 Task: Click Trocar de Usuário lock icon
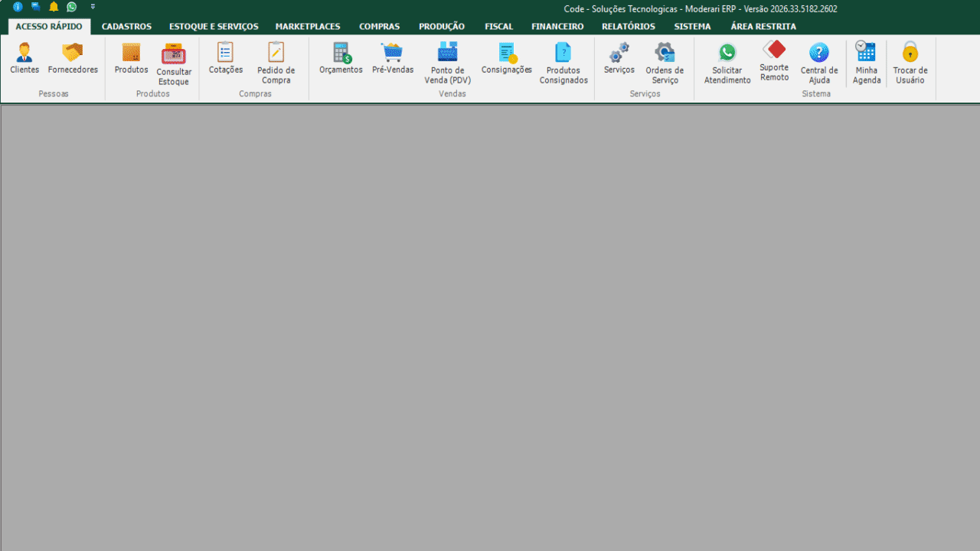coord(910,53)
